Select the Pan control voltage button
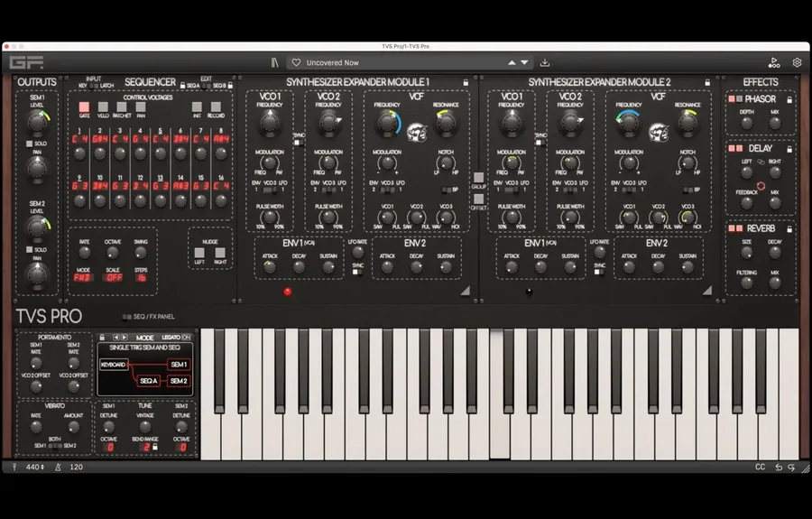Viewport: 812px width, 519px height. (x=141, y=107)
